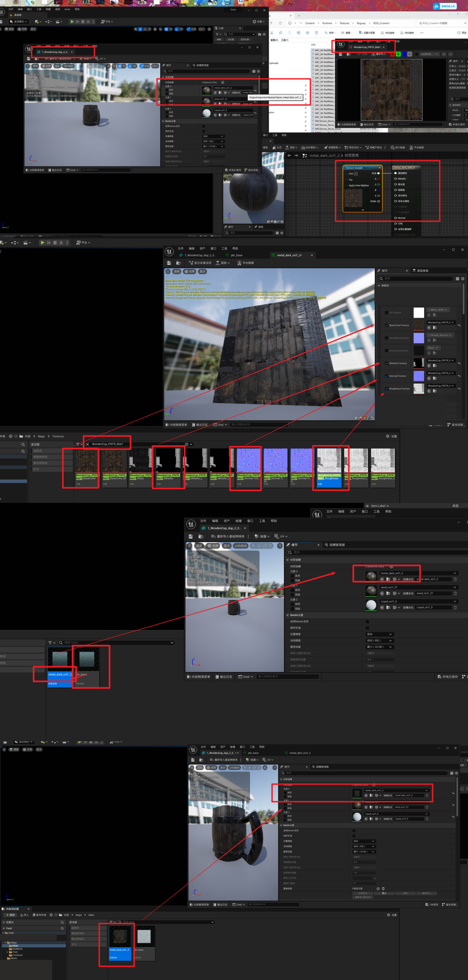The height and width of the screenshot is (980, 468).
Task: Disable the MetallicTexture parameter checkbox
Action: coord(386,363)
